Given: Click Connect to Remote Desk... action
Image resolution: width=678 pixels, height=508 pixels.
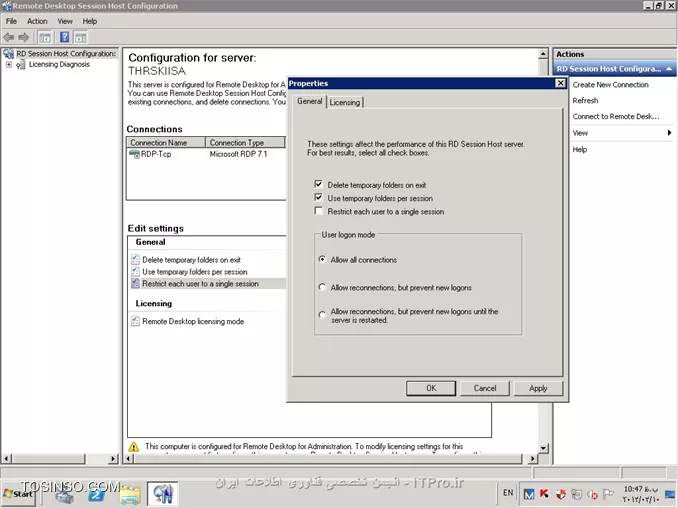Looking at the screenshot, I should (616, 116).
